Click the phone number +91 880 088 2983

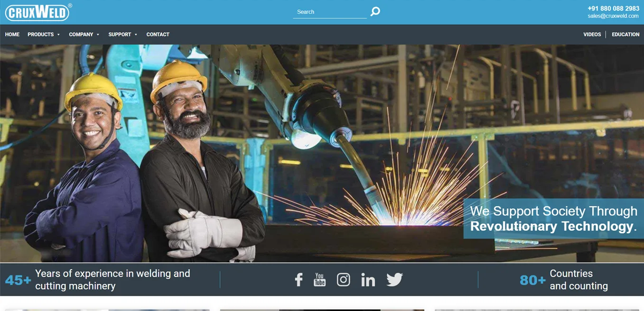click(613, 9)
